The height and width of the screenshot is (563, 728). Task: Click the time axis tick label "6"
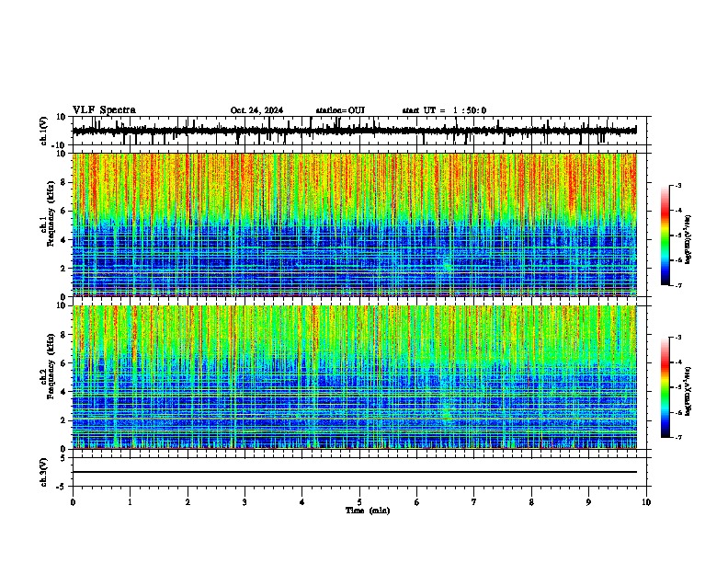coord(417,502)
